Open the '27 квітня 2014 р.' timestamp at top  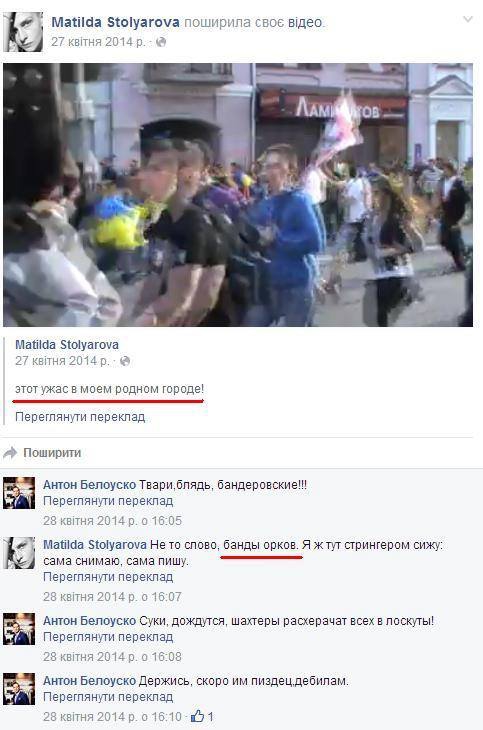click(98, 42)
